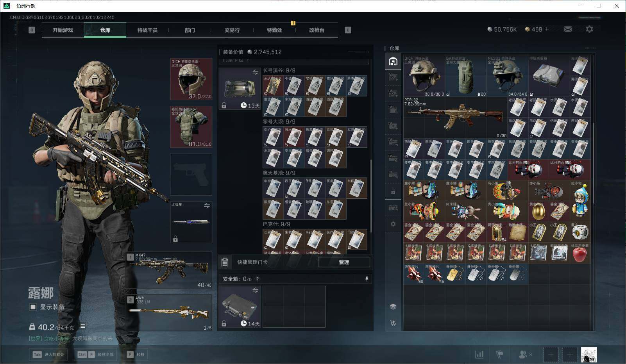This screenshot has width=626, height=364.
Task: Click the help question mark beside 安全箱
Action: tap(257, 279)
